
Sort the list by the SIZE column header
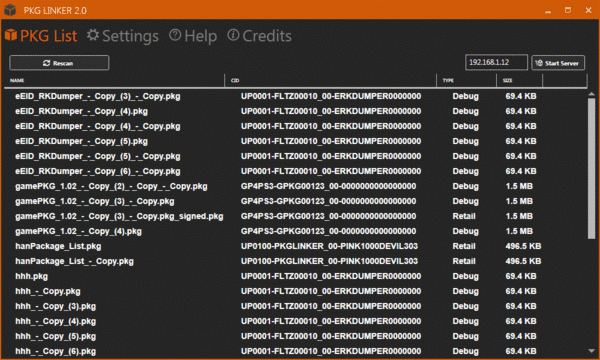[x=520, y=80]
